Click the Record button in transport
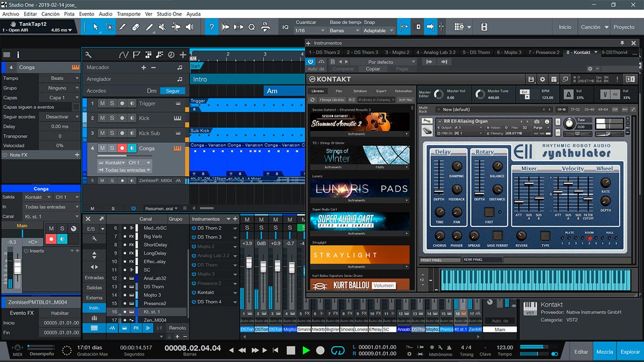644x362 pixels. click(320, 350)
